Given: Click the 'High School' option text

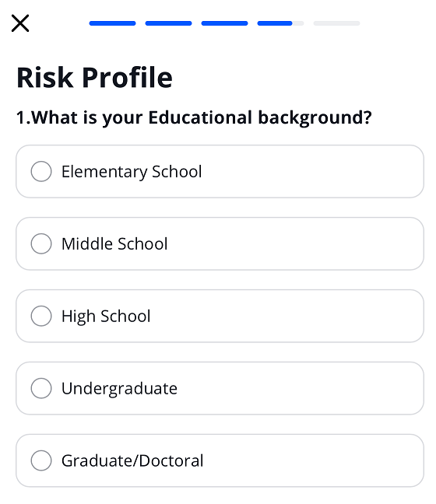Looking at the screenshot, I should point(106,317).
